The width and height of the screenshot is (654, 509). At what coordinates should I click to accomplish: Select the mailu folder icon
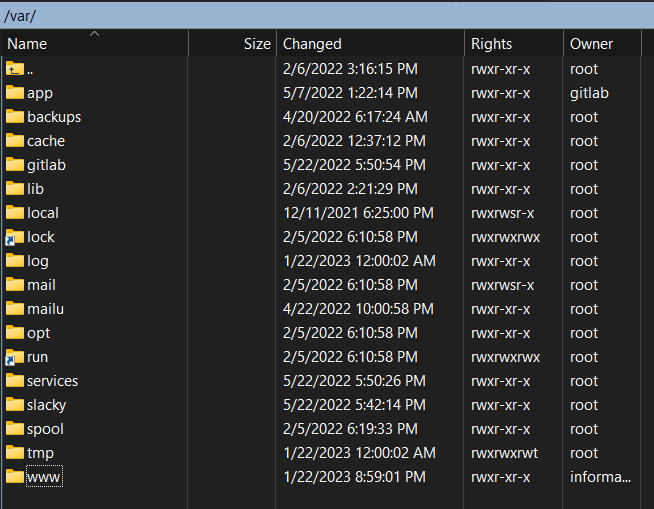point(14,309)
